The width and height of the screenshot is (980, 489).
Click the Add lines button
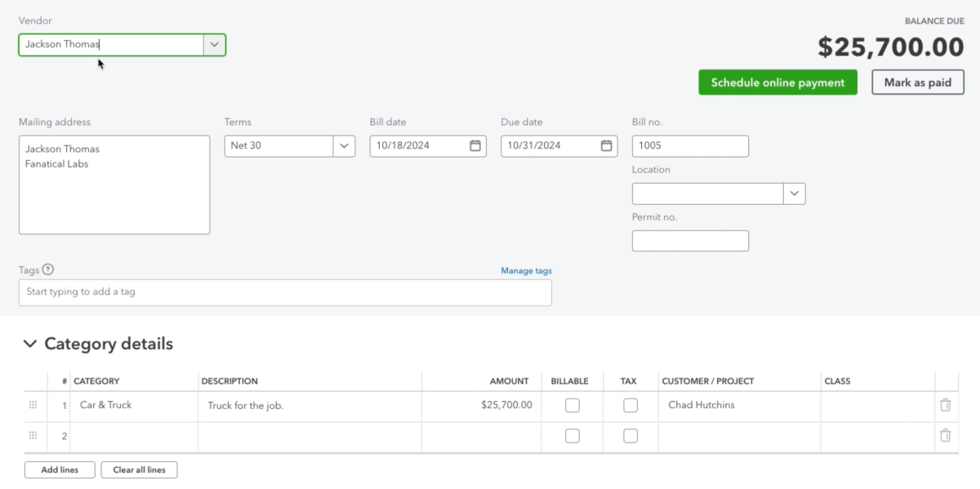point(60,470)
